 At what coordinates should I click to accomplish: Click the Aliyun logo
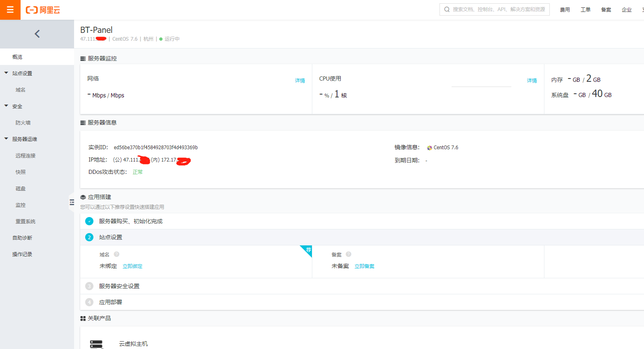tap(43, 10)
